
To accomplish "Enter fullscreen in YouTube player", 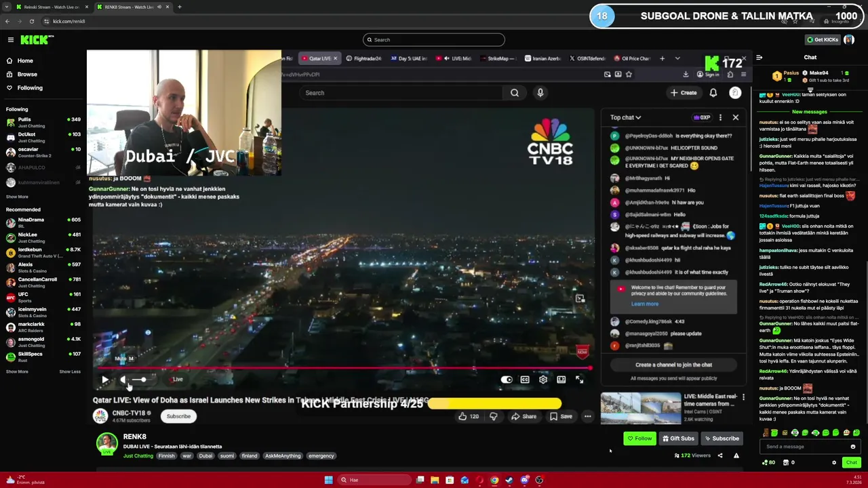I will click(580, 380).
